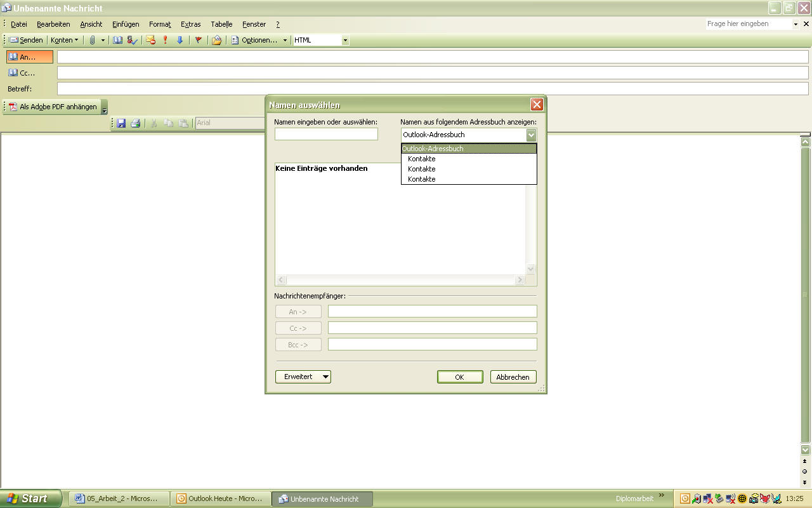
Task: Click the open-folder envelope icon in toolbar
Action: click(x=217, y=40)
